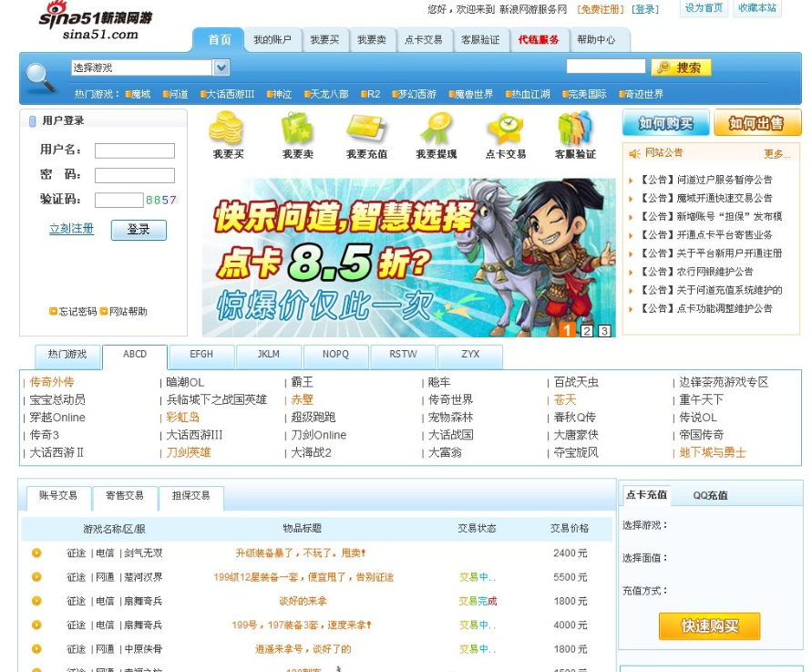
Task: Open the 客服验证 navigation tab
Action: click(480, 40)
